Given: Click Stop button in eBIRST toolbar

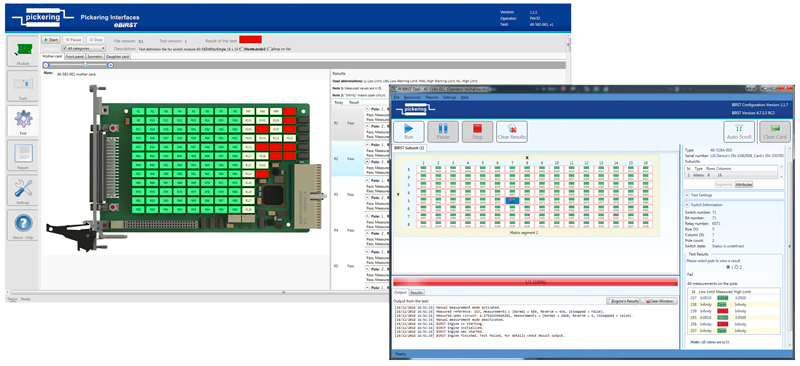Looking at the screenshot, I should click(x=95, y=39).
